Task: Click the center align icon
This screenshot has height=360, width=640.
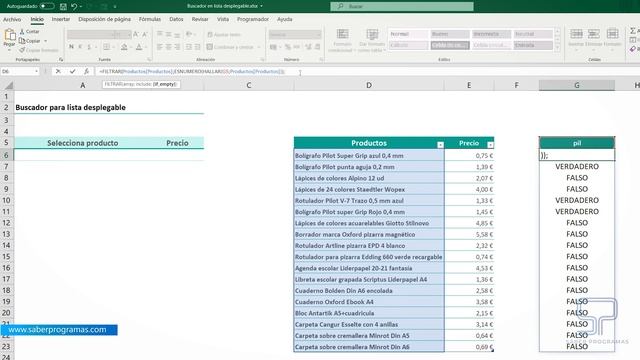Action: 168,47
